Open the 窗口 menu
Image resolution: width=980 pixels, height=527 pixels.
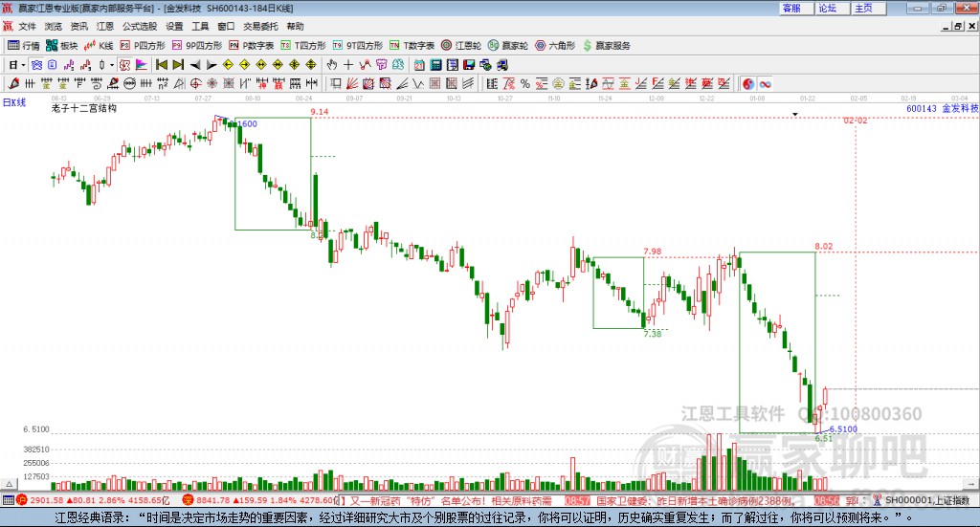(226, 26)
